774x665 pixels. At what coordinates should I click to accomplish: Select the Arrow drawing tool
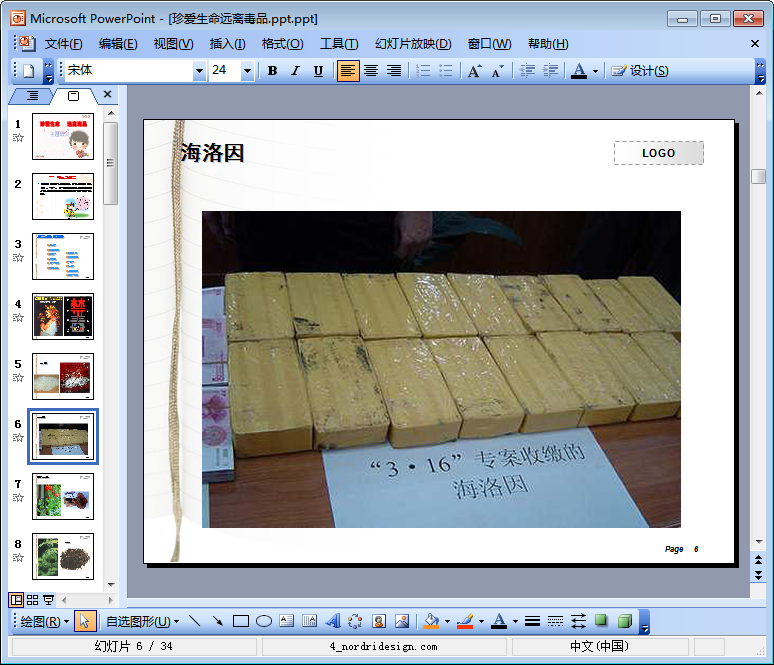217,621
